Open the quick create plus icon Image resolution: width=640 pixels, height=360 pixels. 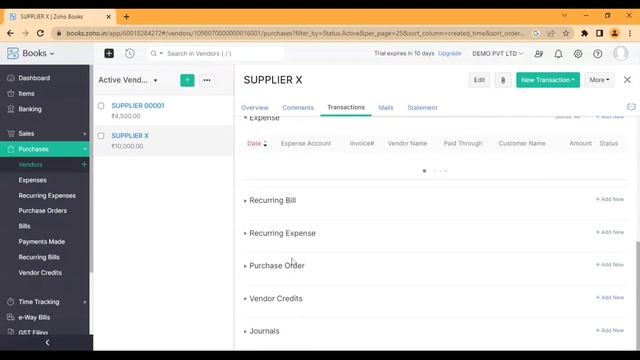[109, 53]
